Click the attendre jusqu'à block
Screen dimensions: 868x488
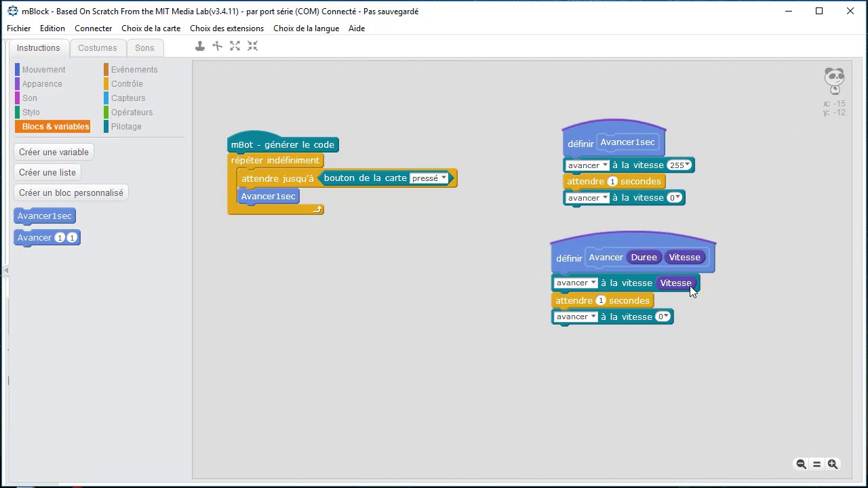[x=278, y=179]
